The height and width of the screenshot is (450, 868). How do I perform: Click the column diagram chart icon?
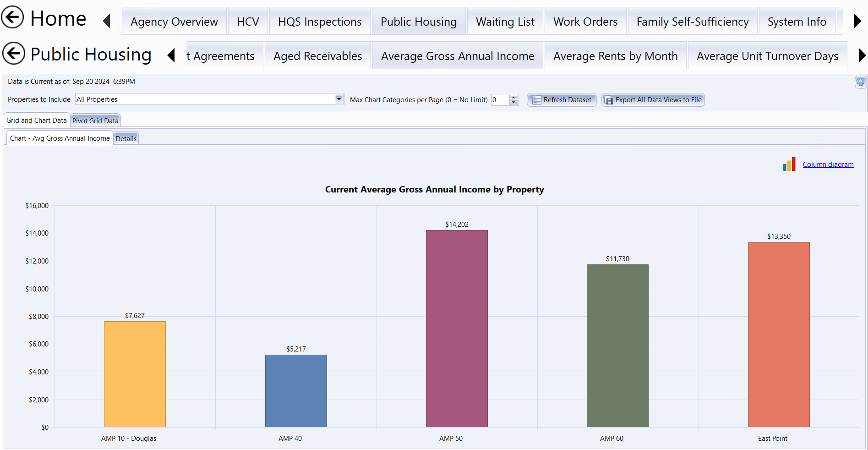(789, 165)
